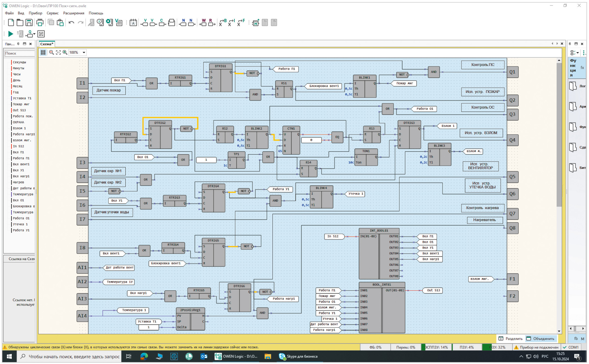Start simulation with the green play button
This screenshot has height=364, width=589.
[11, 34]
